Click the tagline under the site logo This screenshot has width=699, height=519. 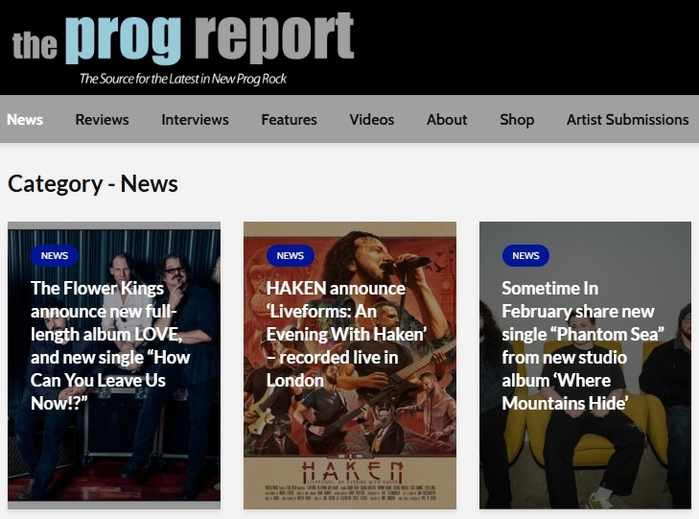coord(183,79)
